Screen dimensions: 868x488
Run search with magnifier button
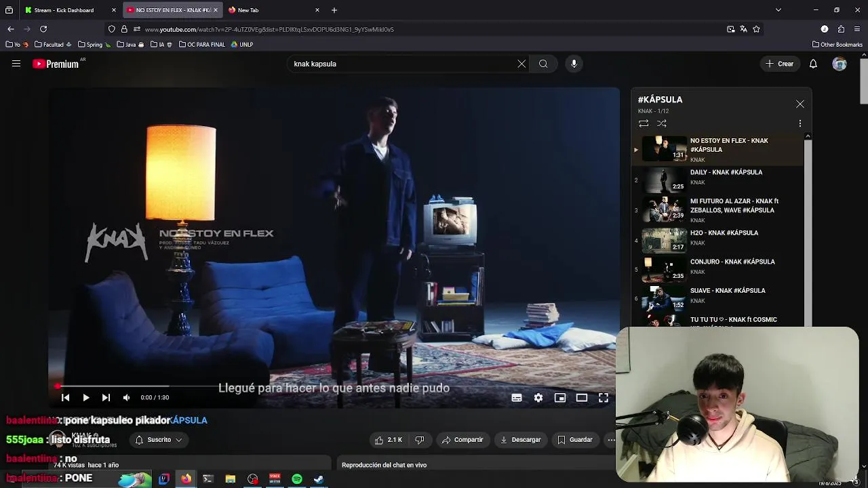tap(543, 64)
